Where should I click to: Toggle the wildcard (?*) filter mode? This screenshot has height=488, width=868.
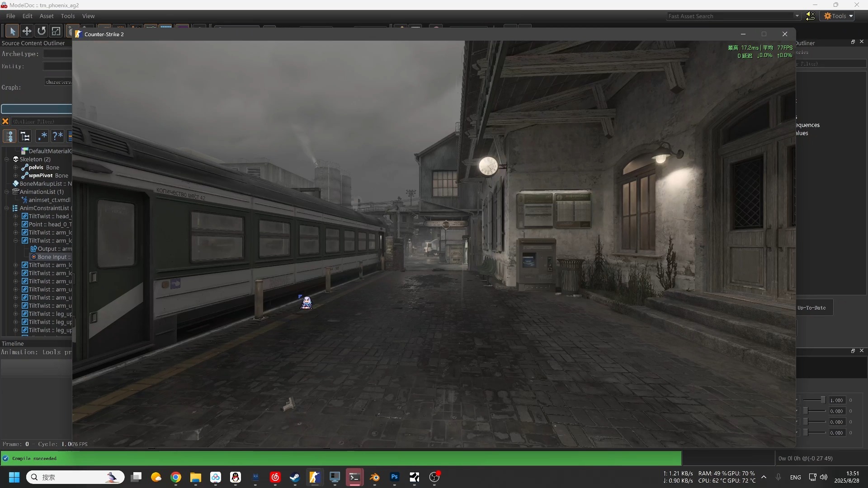pos(58,136)
